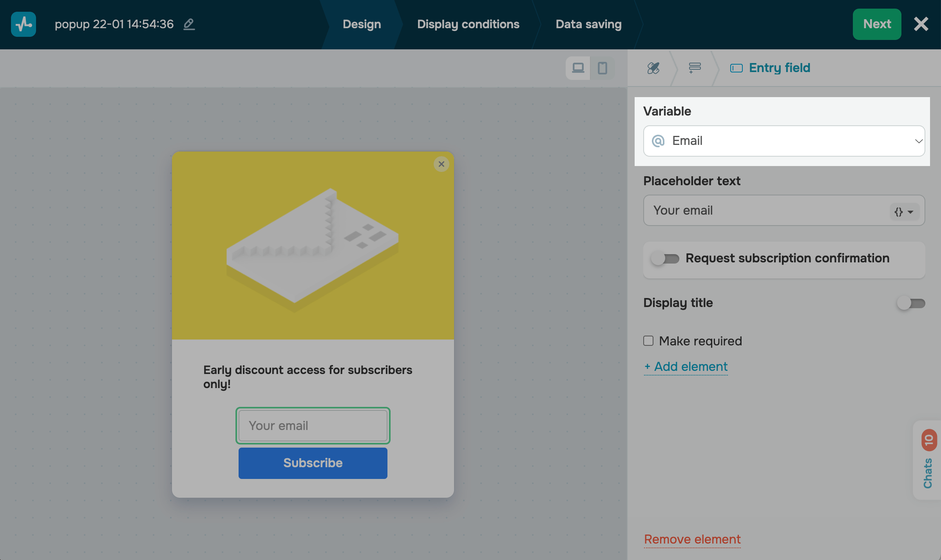941x560 pixels.
Task: Click the Placeholder text input field
Action: pyautogui.click(x=764, y=211)
